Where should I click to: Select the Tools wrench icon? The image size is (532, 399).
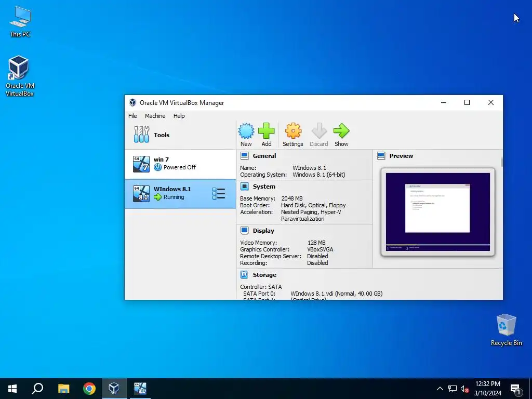pyautogui.click(x=141, y=135)
